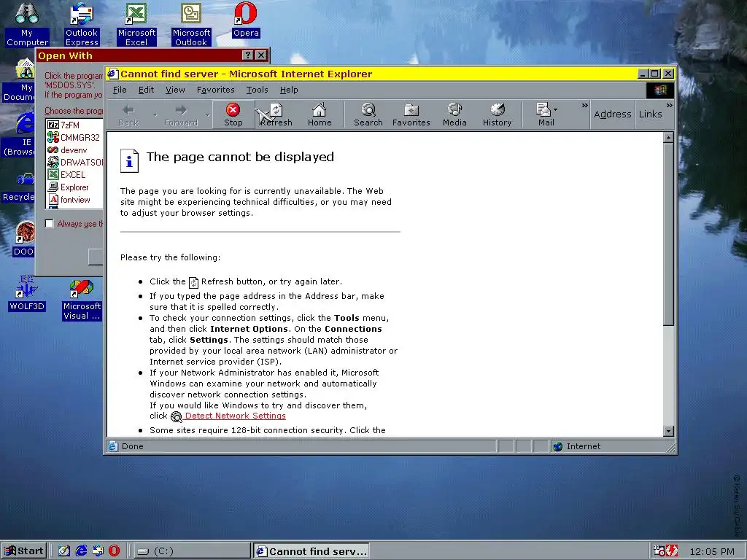This screenshot has width=747, height=560.
Task: Select the Opera desktop icon
Action: pos(246,20)
